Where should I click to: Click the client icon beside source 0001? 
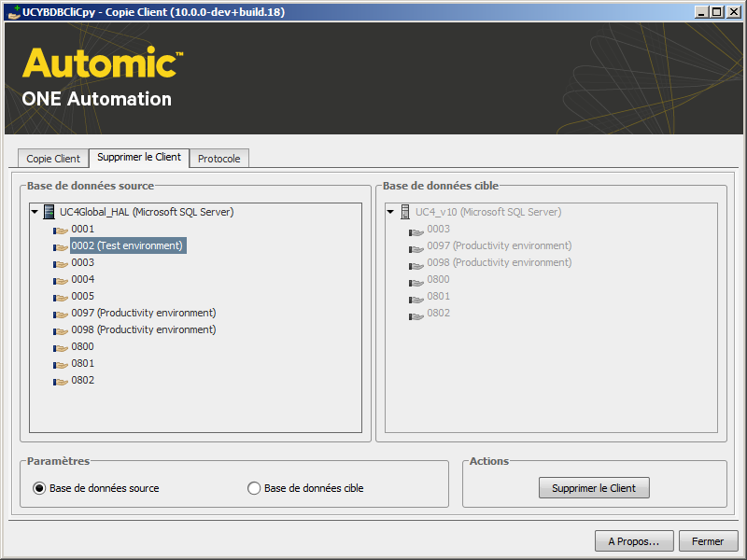(x=60, y=231)
